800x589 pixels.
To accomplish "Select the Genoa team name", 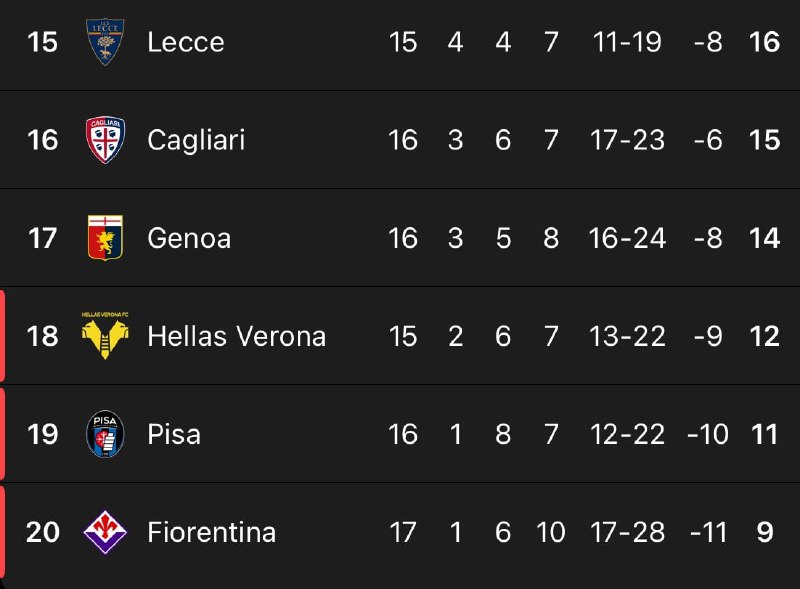I will (x=189, y=238).
